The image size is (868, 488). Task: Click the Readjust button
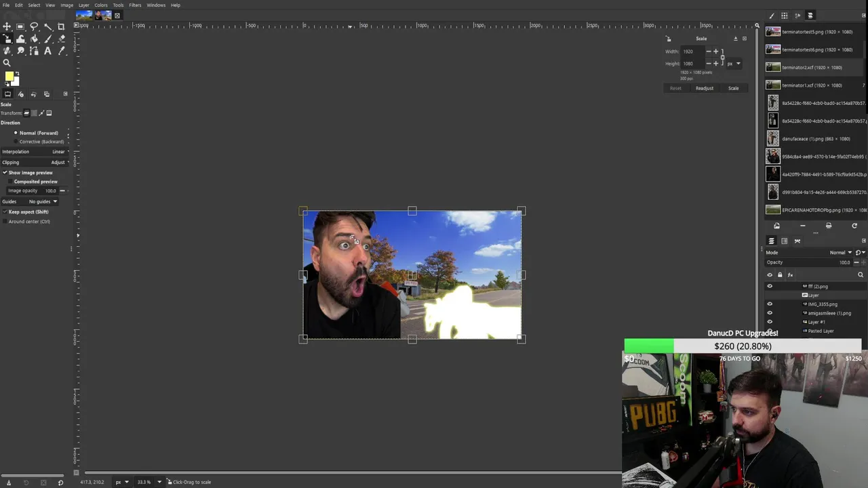tap(705, 88)
